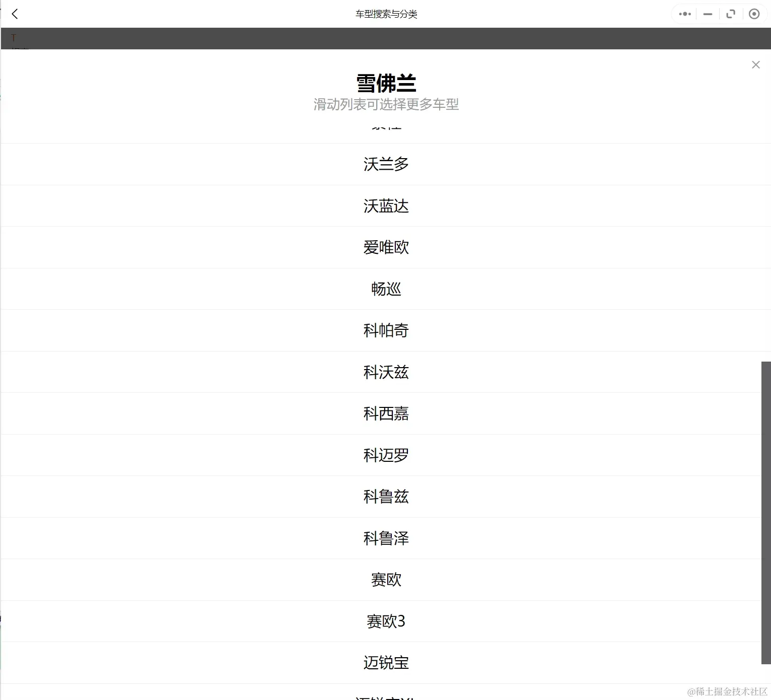771x700 pixels.
Task: Choose 科鲁兹 in the picker
Action: tap(386, 497)
